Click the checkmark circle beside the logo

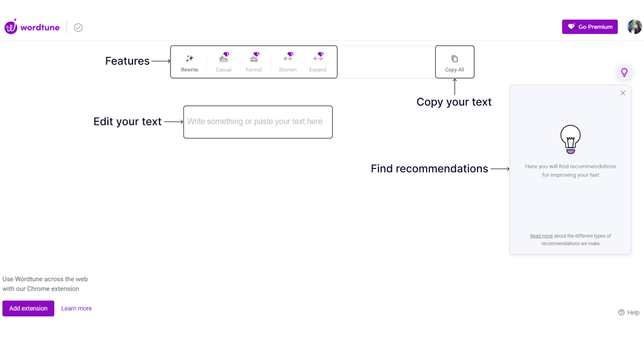click(x=78, y=27)
